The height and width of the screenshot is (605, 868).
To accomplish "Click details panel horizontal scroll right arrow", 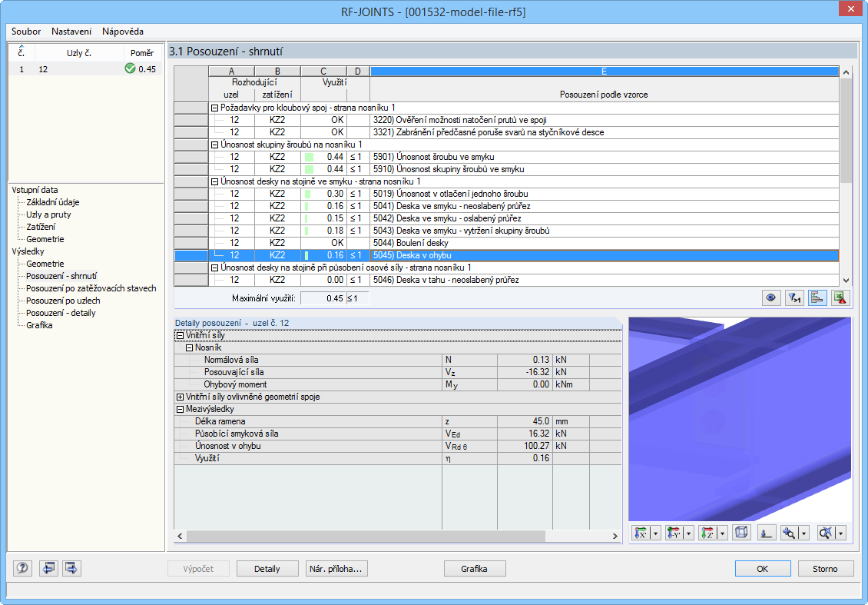I will coord(615,537).
